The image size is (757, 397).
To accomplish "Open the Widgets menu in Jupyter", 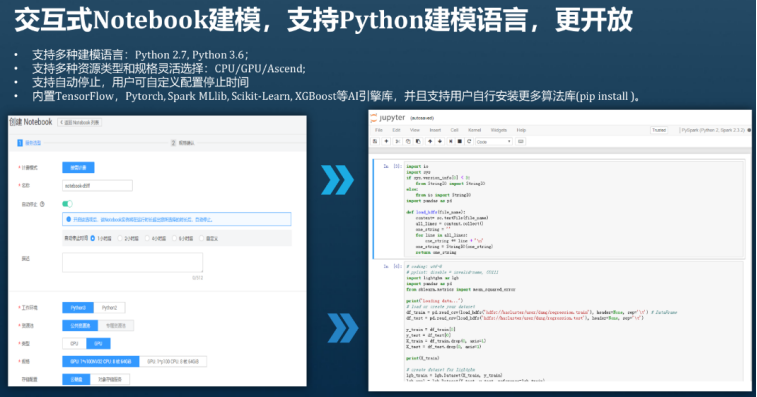I will [x=499, y=130].
